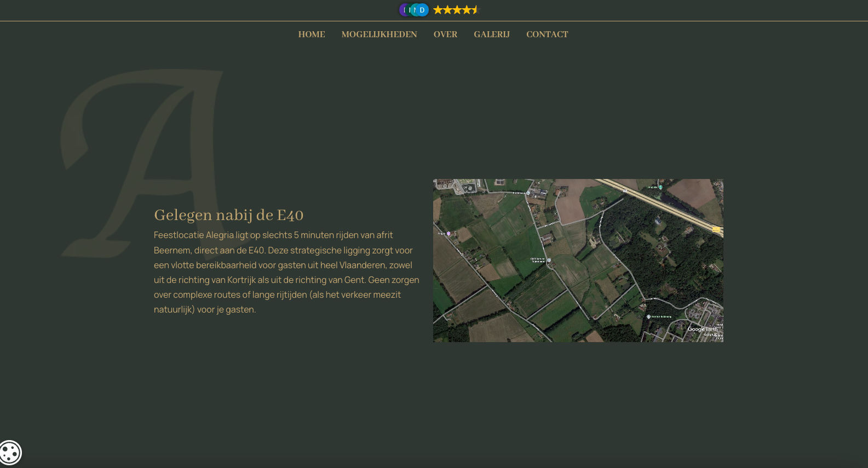
Task: Click the blue 'D' reviewer avatar
Action: tap(422, 10)
